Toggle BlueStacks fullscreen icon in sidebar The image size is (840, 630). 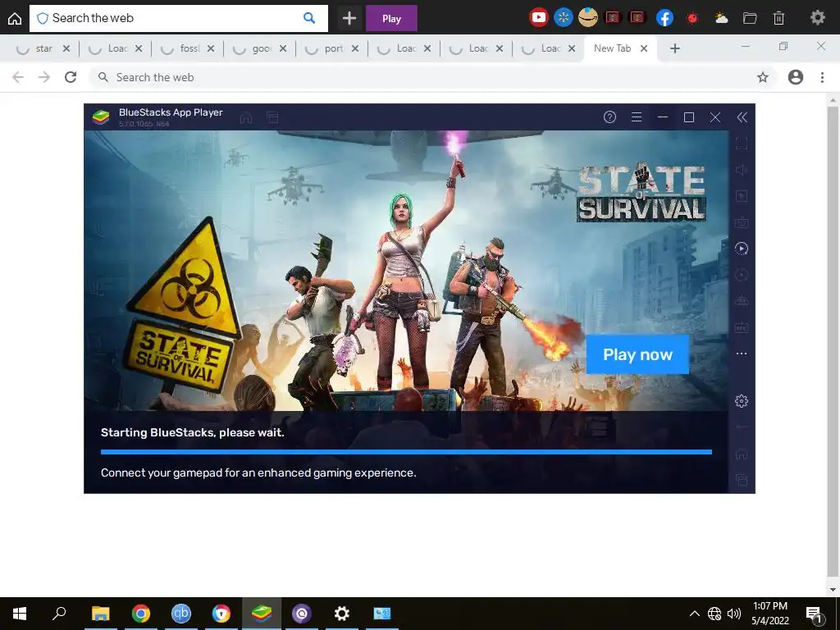[742, 144]
